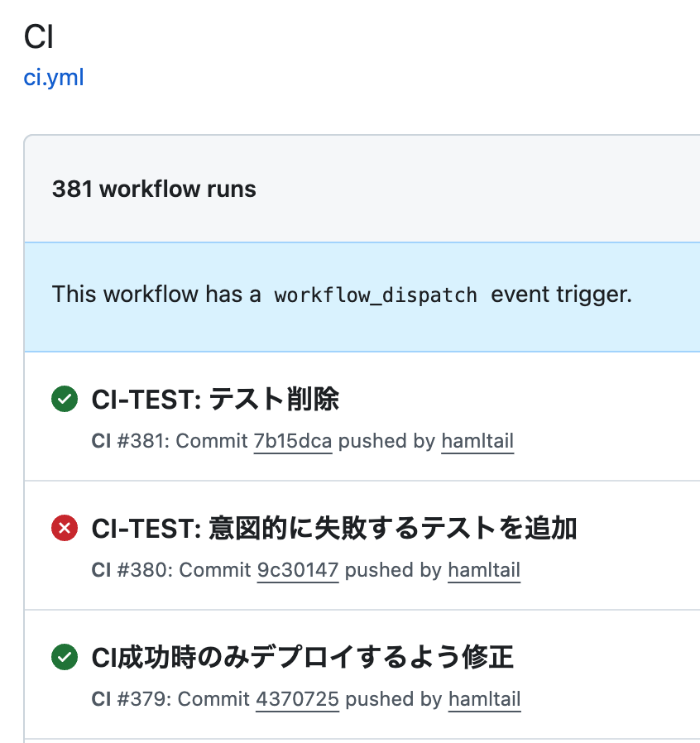Open hamltail's profile from run #380
700x743 pixels.
(484, 570)
